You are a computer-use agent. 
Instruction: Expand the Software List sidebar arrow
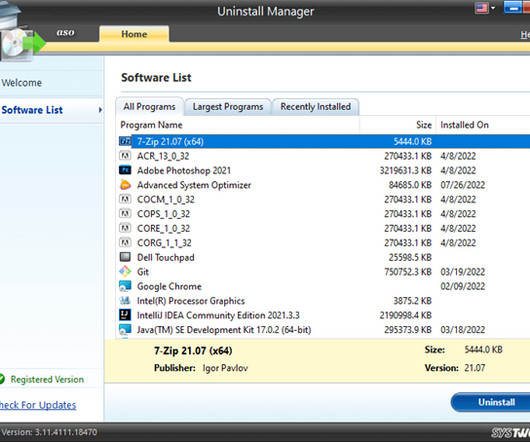pos(100,110)
